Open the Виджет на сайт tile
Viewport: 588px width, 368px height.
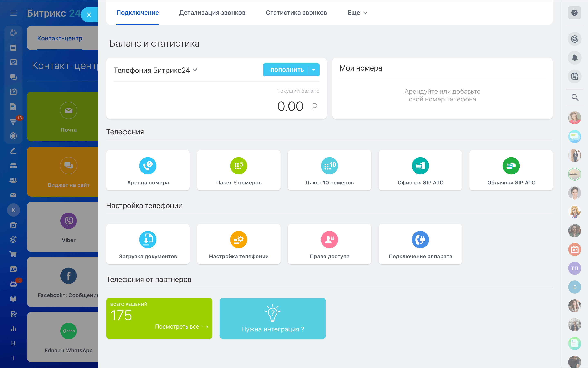pyautogui.click(x=63, y=172)
